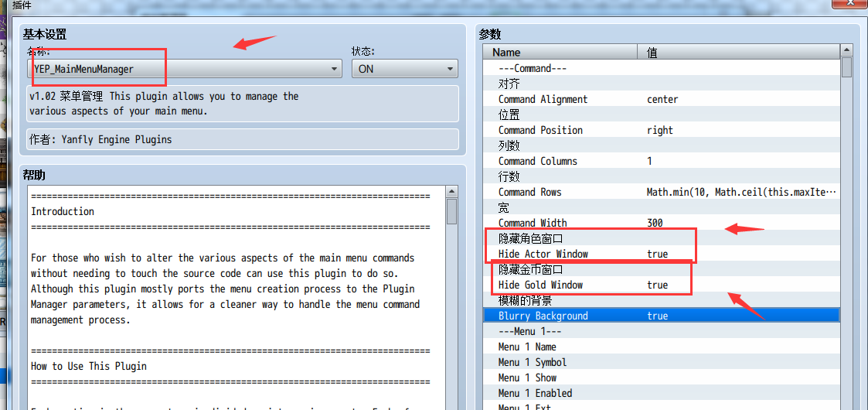Select the Command Width parameter
This screenshot has width=868, height=410.
tap(533, 224)
